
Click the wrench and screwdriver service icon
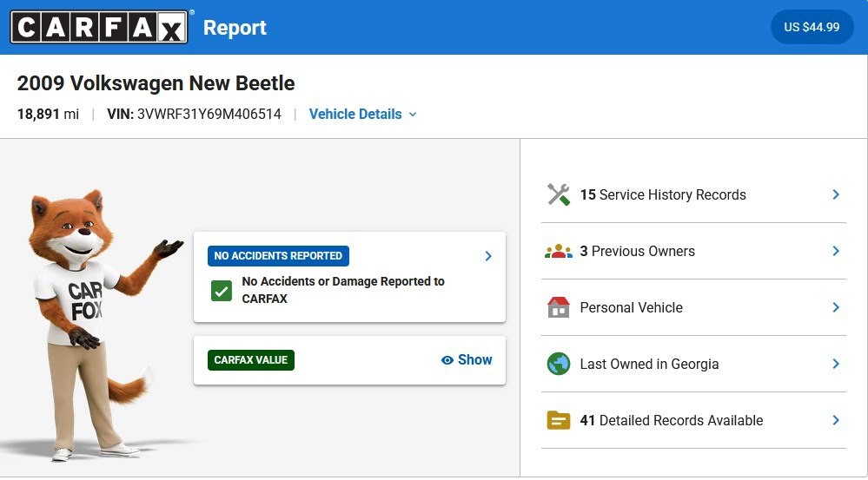558,194
